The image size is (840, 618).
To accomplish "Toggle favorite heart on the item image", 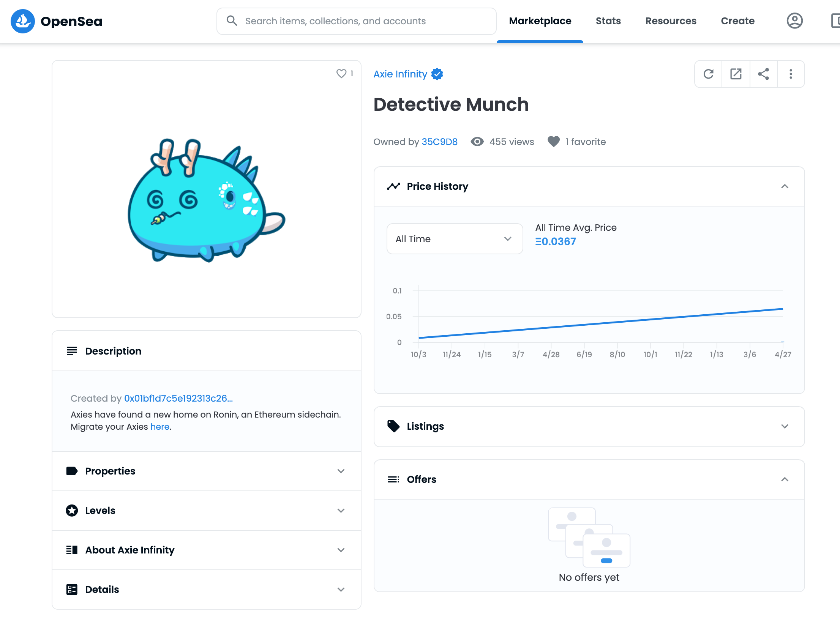I will [x=341, y=73].
